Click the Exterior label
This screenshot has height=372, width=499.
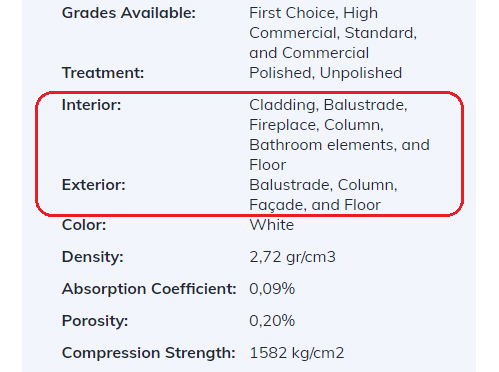(x=94, y=185)
